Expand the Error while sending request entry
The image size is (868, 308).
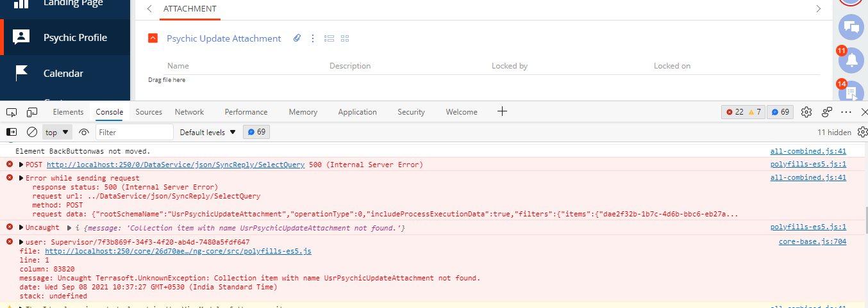[x=21, y=178]
